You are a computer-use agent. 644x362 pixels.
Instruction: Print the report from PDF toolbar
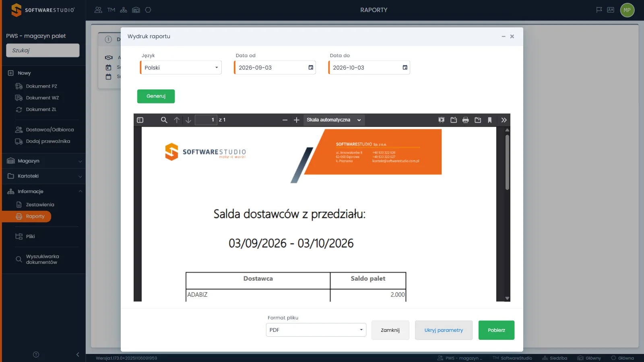(x=466, y=120)
